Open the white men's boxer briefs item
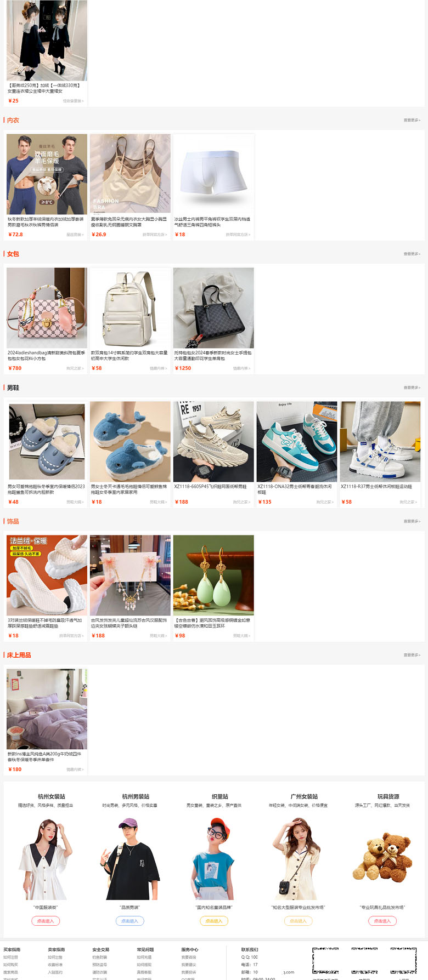 [213, 174]
